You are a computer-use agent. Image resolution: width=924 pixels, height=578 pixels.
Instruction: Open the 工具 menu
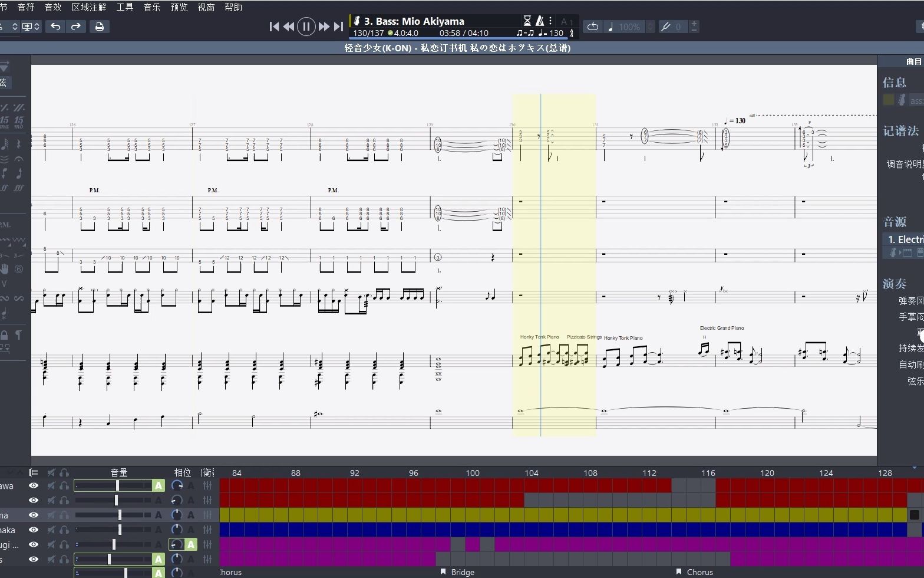[x=125, y=7]
